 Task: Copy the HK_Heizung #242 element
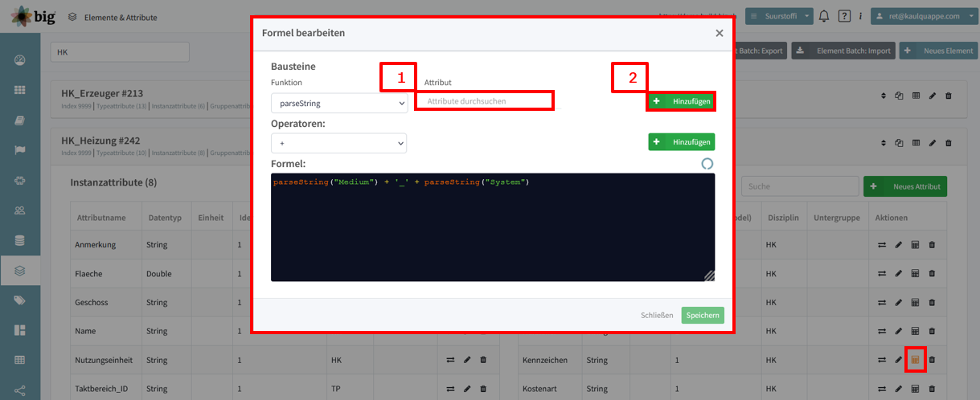(x=900, y=142)
